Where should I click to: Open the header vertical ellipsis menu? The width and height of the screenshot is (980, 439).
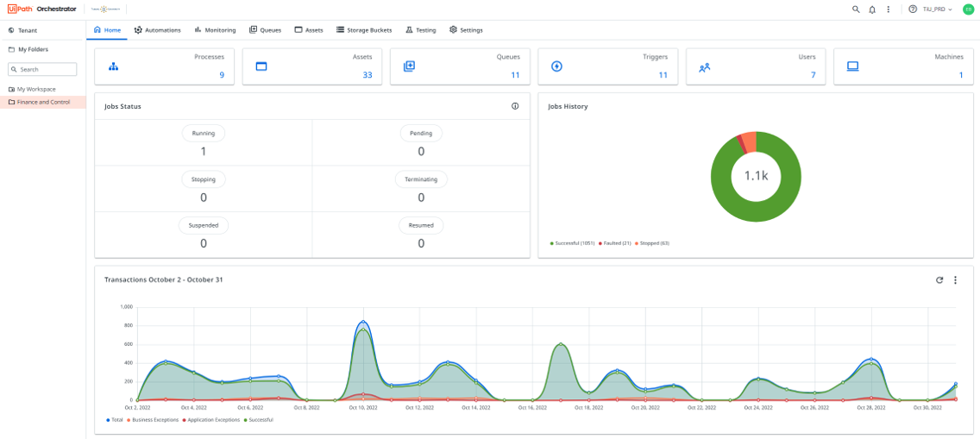(x=889, y=9)
